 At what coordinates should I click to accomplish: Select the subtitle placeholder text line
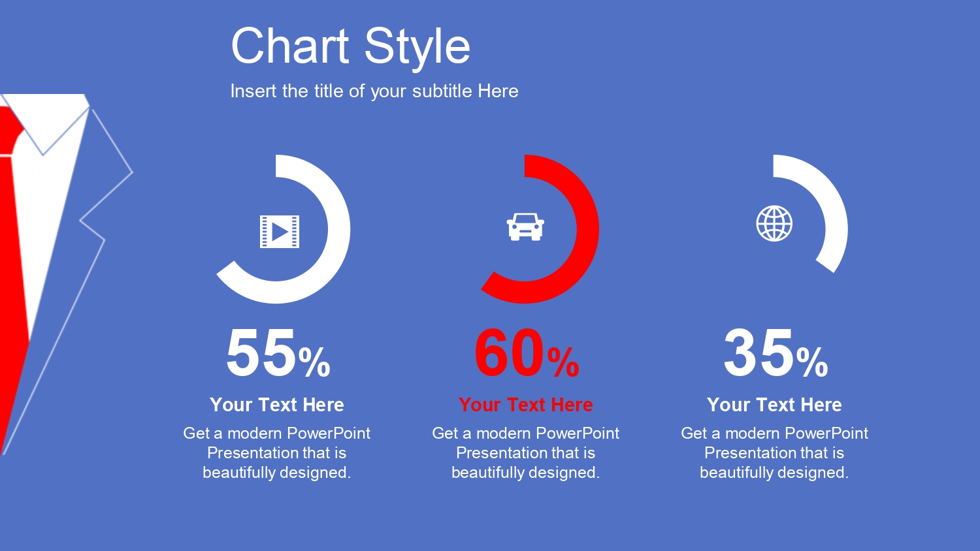tap(374, 91)
